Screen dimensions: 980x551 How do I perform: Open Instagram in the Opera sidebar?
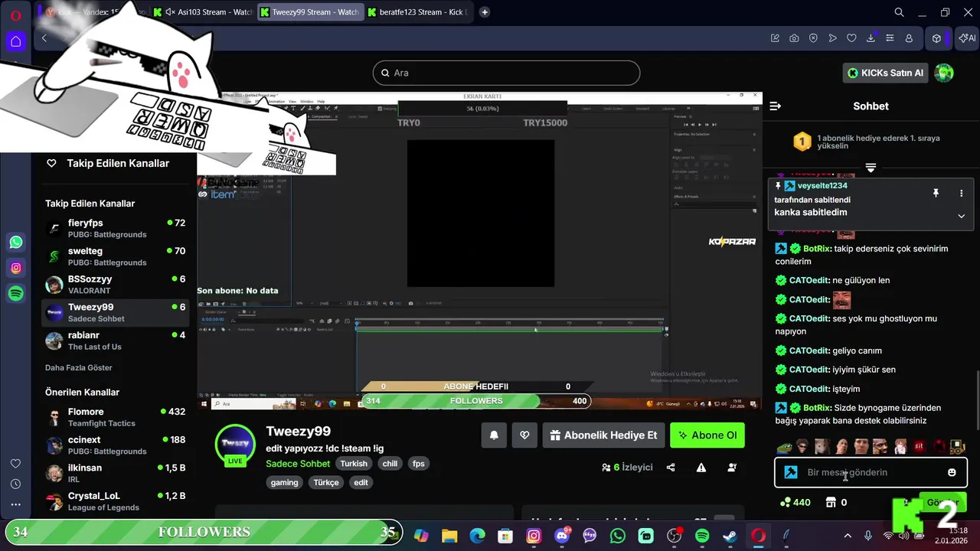(x=16, y=268)
